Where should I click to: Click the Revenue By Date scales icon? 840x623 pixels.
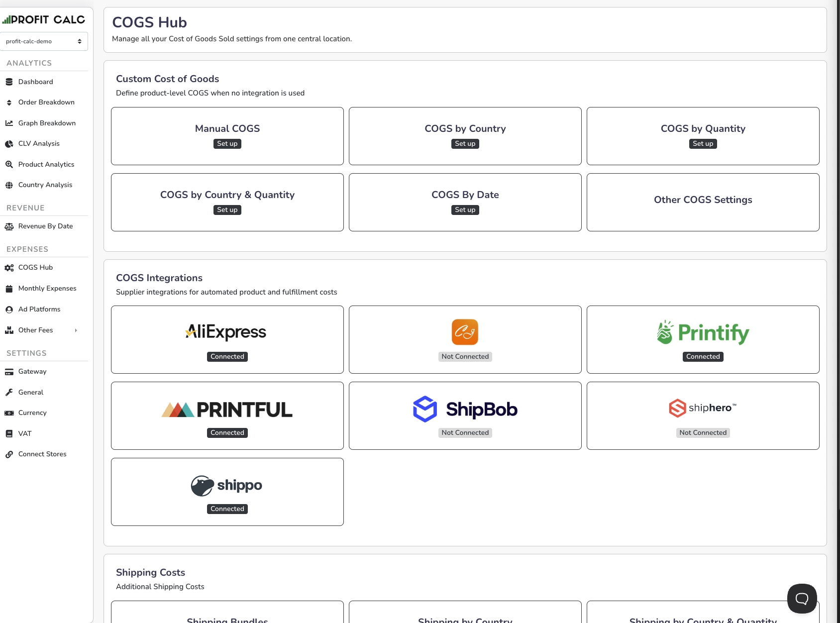point(9,226)
